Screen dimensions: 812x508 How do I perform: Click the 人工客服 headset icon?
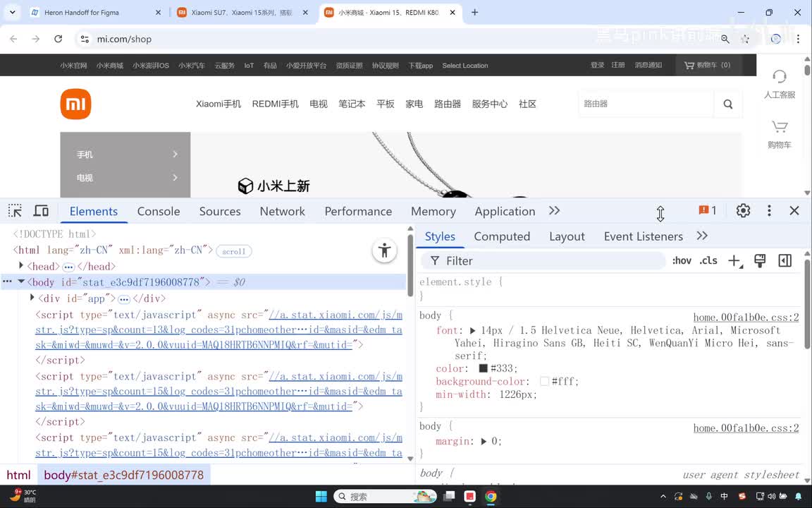tap(779, 77)
